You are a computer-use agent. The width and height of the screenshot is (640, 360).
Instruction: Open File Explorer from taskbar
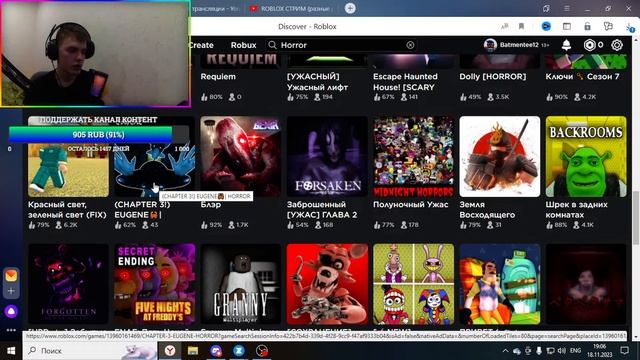[193, 351]
